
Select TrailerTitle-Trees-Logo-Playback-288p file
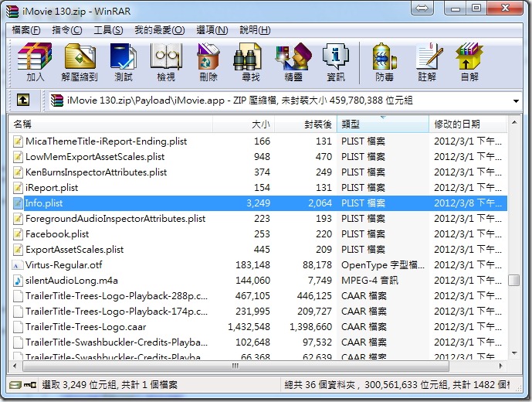[117, 296]
